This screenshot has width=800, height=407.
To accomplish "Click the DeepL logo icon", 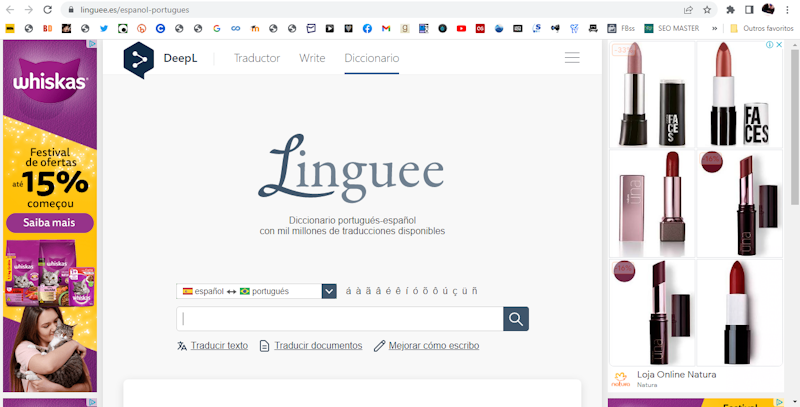I will pyautogui.click(x=139, y=59).
